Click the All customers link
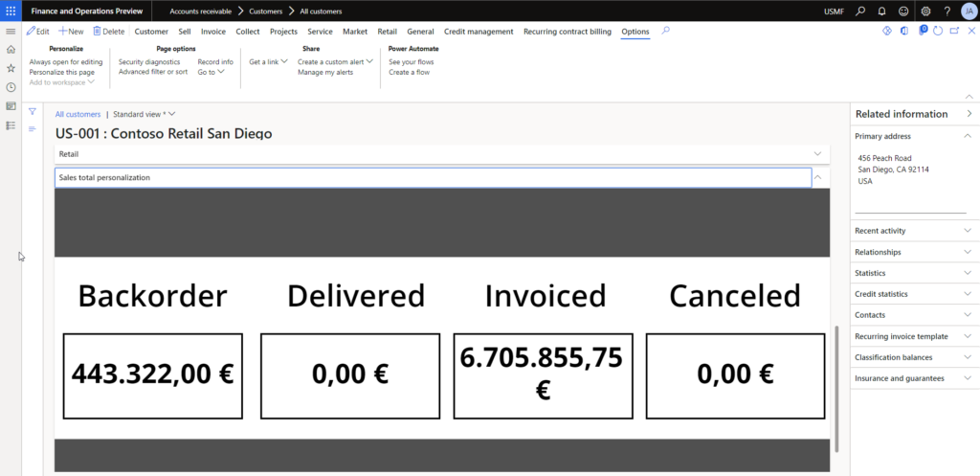The width and height of the screenshot is (980, 476). pos(78,115)
